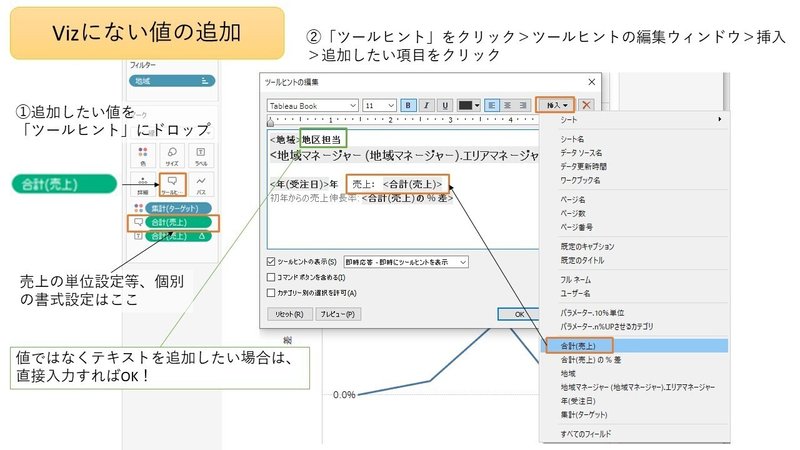Align tooltip text right
Image resolution: width=800 pixels, height=450 pixels.
coord(523,105)
